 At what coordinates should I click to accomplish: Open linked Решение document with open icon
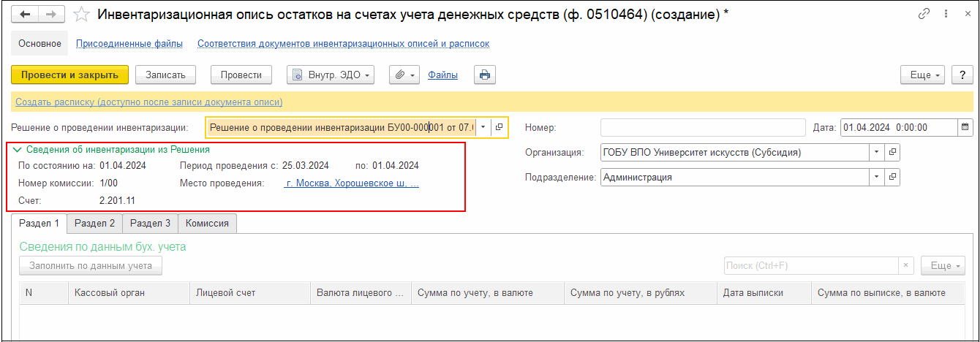[499, 127]
